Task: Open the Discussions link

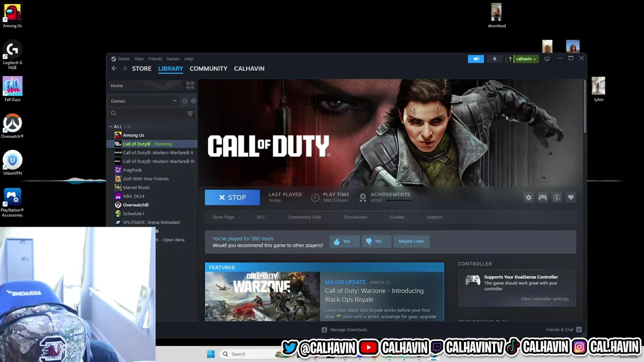Action: (355, 217)
